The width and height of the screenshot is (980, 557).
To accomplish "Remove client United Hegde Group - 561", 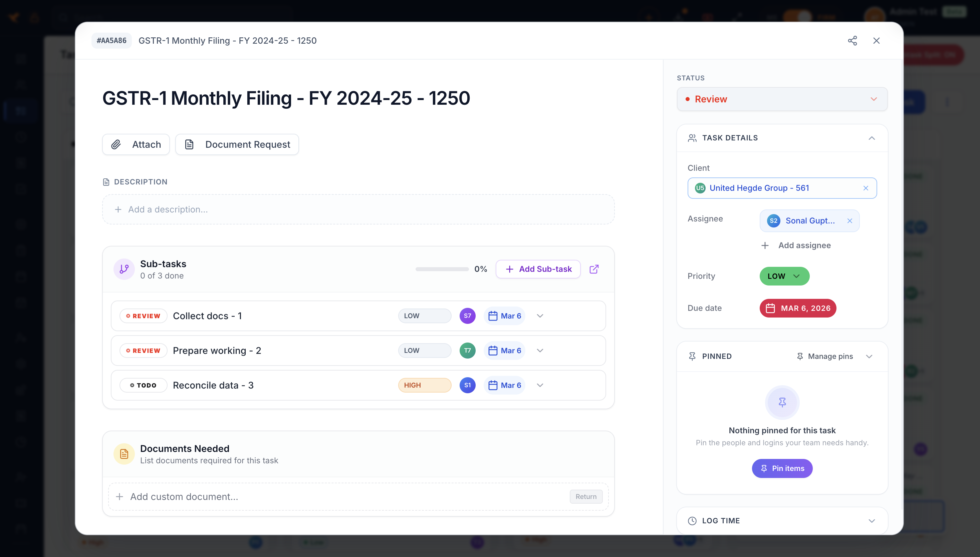I will 866,188.
